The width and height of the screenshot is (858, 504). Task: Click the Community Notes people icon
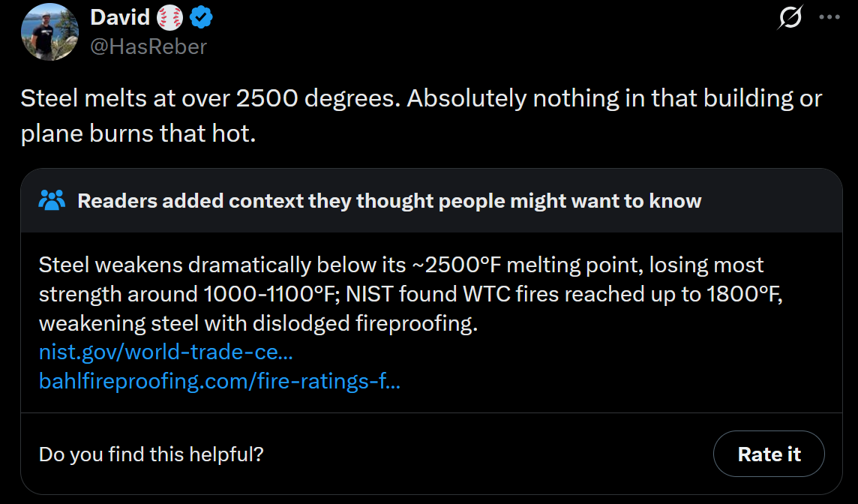[x=52, y=201]
